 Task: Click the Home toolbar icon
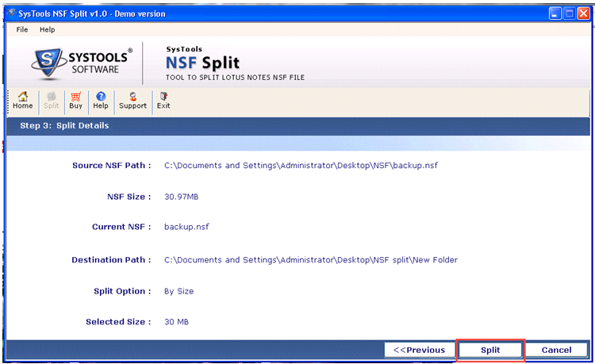23,101
